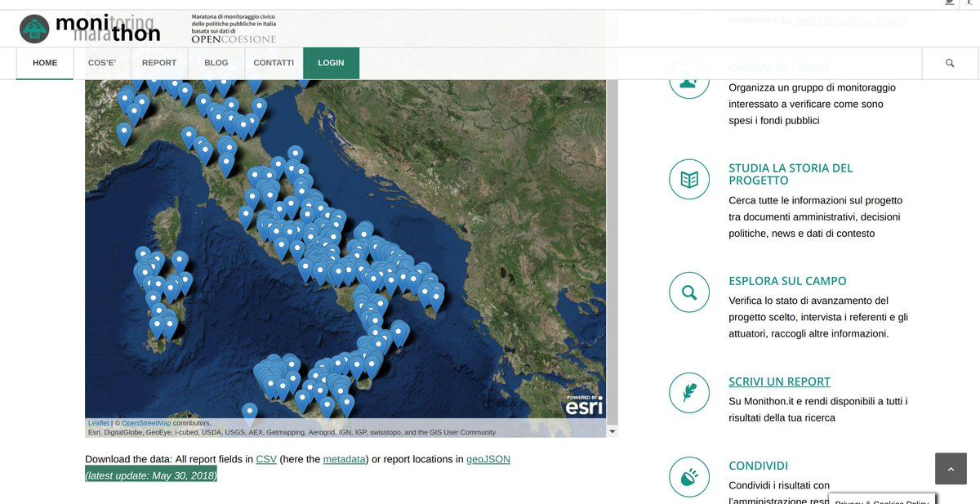This screenshot has width=980, height=504.
Task: Open the CONTATTI menu item
Action: [x=274, y=63]
